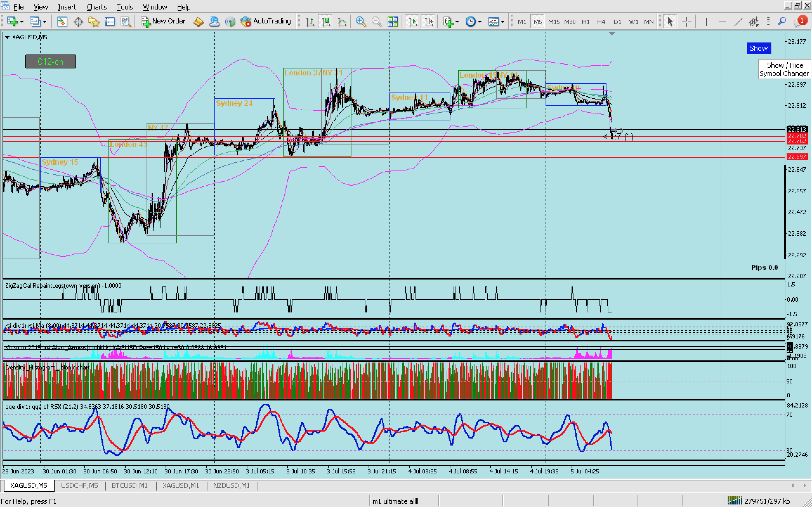Screen dimensions: 812x507
Task: Click the red 22.697 price level label
Action: (x=796, y=157)
